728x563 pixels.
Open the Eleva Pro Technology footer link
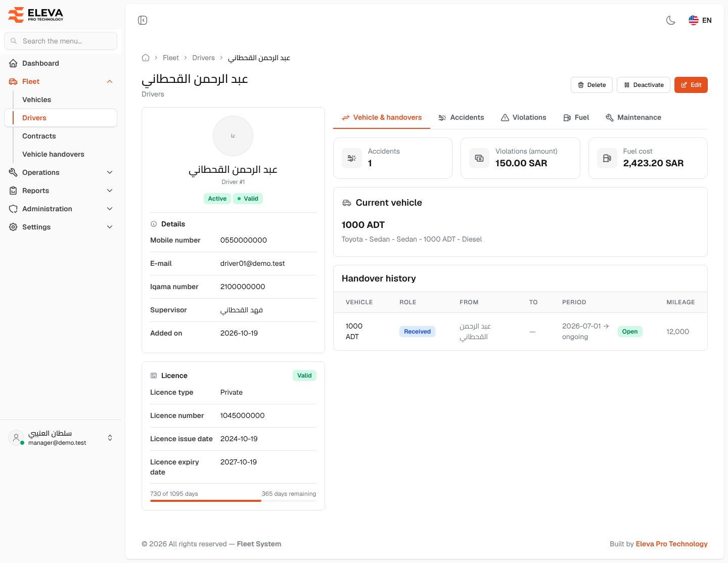(x=671, y=544)
